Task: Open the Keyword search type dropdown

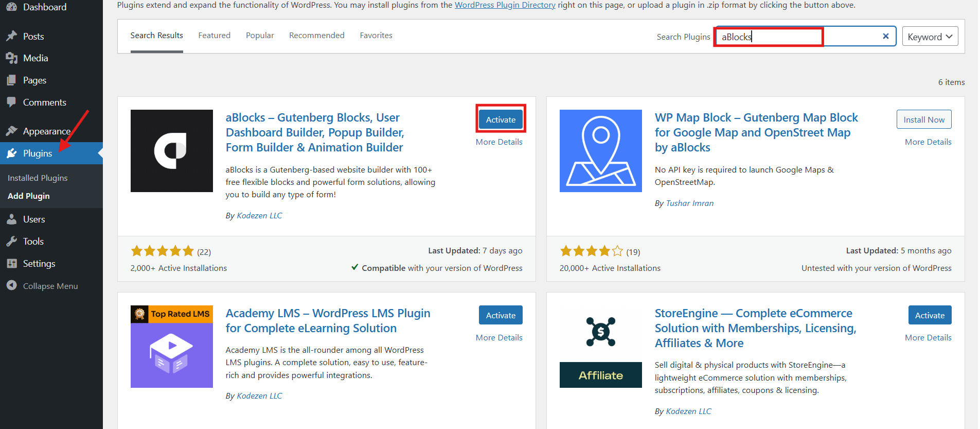Action: tap(930, 37)
